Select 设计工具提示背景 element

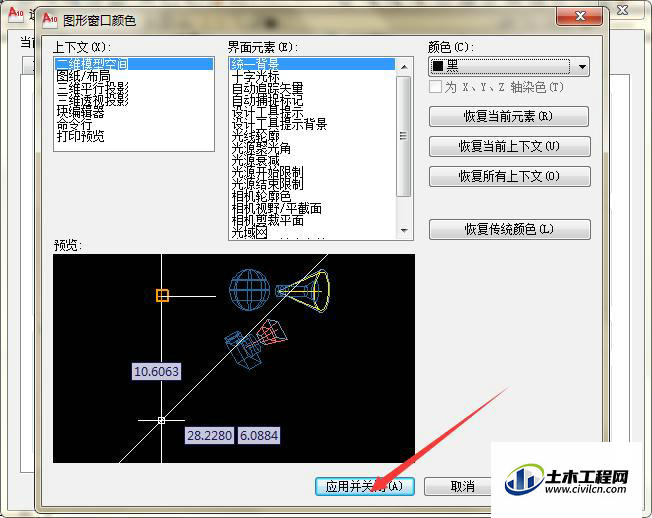(279, 124)
